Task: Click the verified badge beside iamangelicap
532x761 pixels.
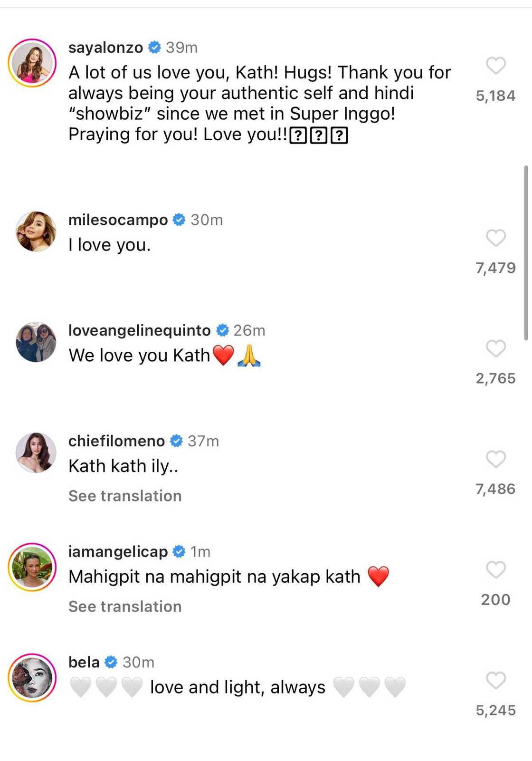Action: coord(179,551)
